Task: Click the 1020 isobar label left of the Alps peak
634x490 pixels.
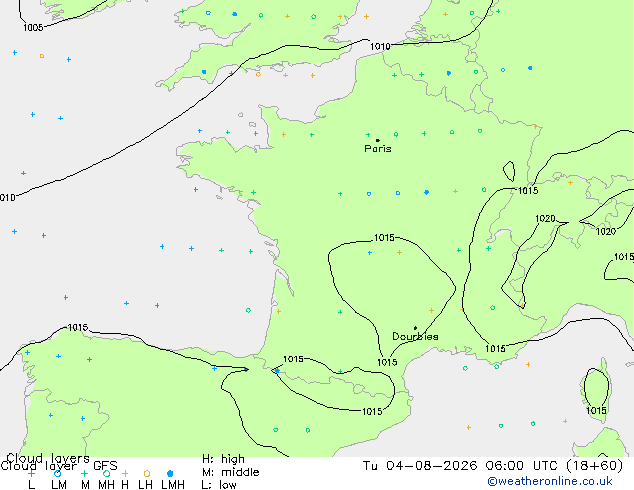Action: pos(545,219)
